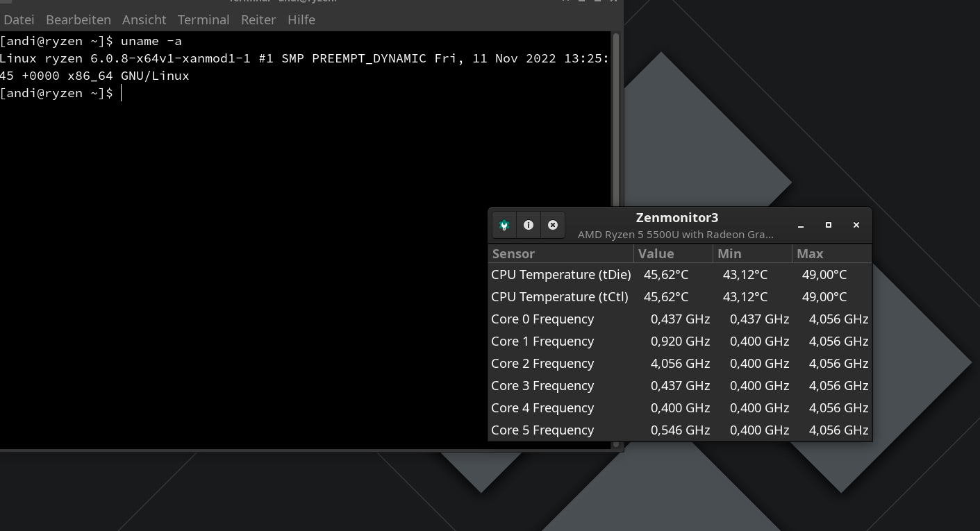The height and width of the screenshot is (531, 980).
Task: Click Core 0 minimum value 0,437 GHz
Action: pos(760,319)
